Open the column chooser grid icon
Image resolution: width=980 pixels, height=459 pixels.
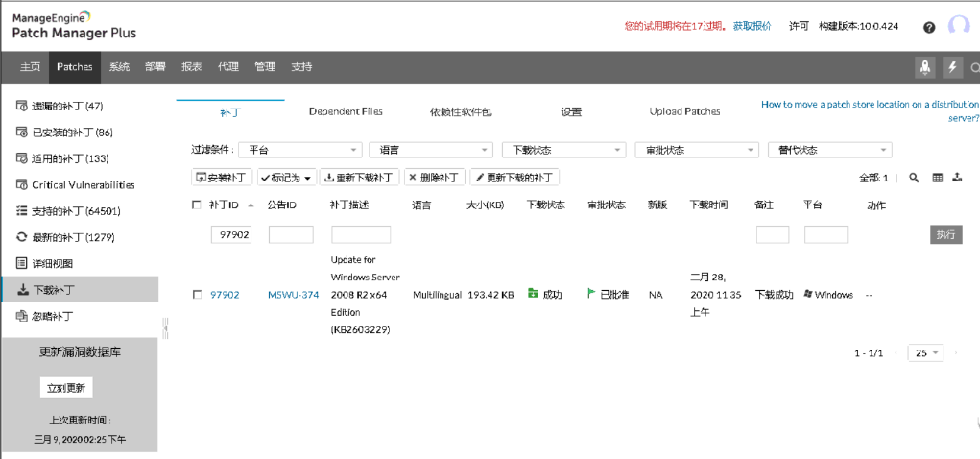(938, 178)
